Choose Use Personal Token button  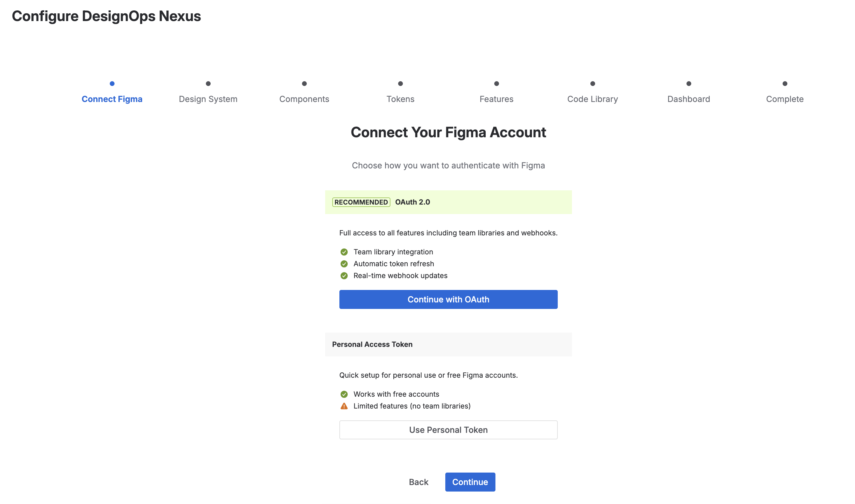click(448, 430)
